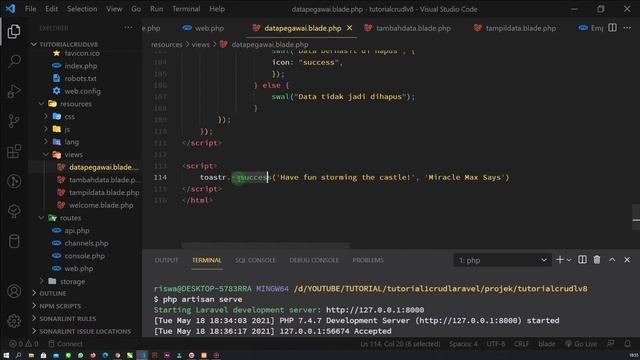Image resolution: width=640 pixels, height=360 pixels.
Task: Open robots.txt in the explorer
Action: 80,78
